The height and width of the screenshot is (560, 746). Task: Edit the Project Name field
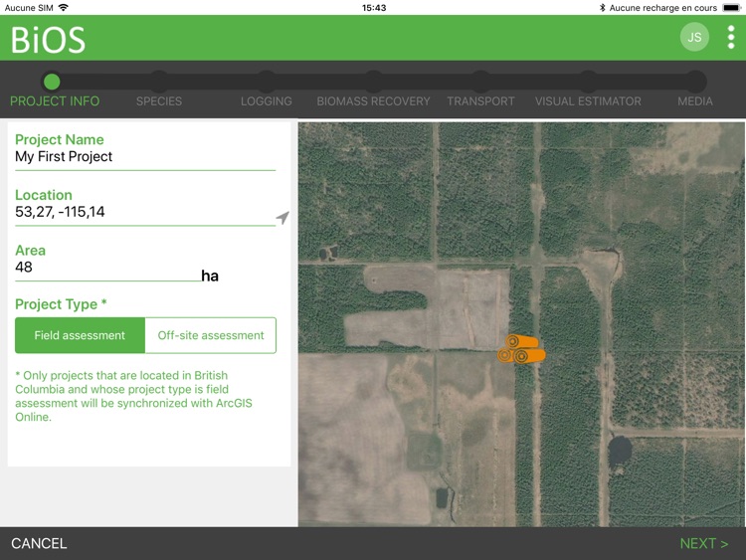coord(145,156)
